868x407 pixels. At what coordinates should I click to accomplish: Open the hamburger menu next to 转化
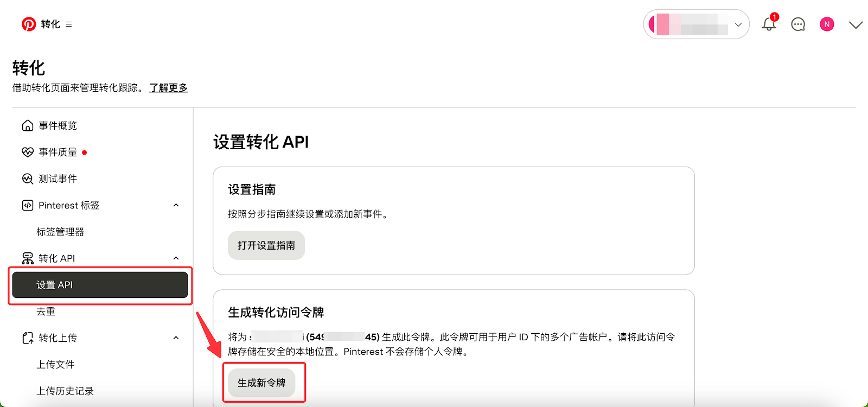pos(68,24)
